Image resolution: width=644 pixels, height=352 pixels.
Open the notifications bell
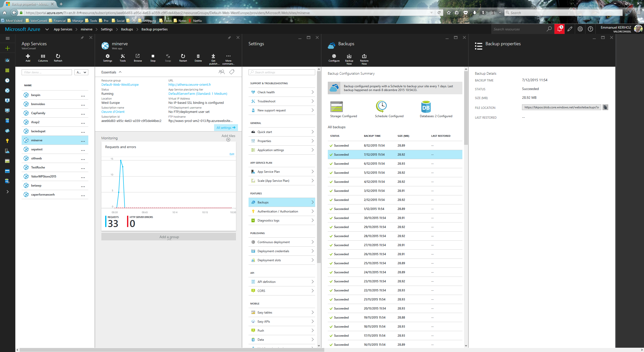pyautogui.click(x=559, y=29)
